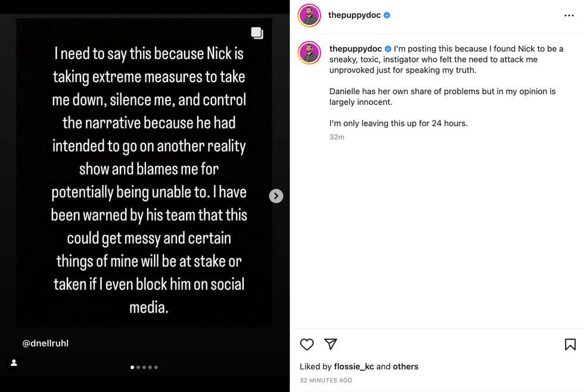Image resolution: width=584 pixels, height=392 pixels.
Task: Select the last carousel dot
Action: pyautogui.click(x=156, y=368)
